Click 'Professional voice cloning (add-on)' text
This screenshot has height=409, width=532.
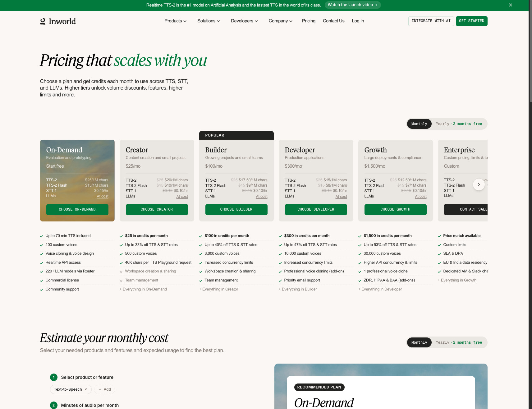tap(314, 271)
